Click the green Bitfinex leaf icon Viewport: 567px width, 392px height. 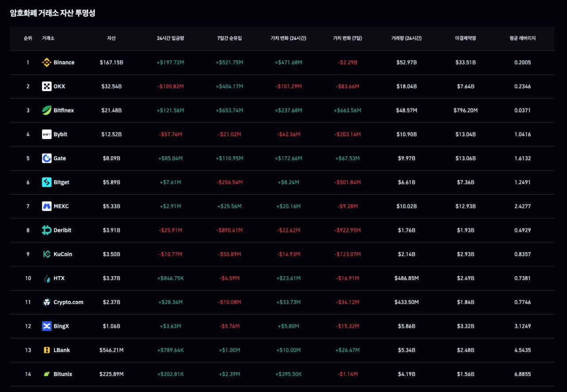point(47,110)
